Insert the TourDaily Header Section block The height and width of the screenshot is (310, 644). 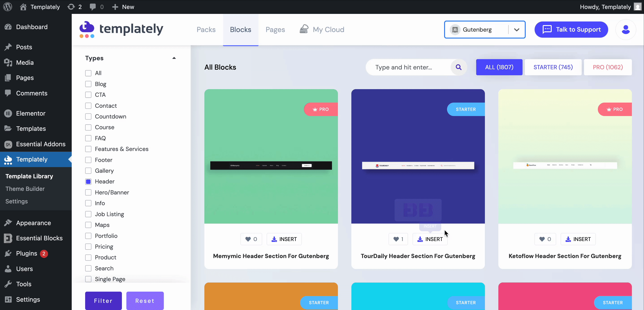tap(430, 239)
